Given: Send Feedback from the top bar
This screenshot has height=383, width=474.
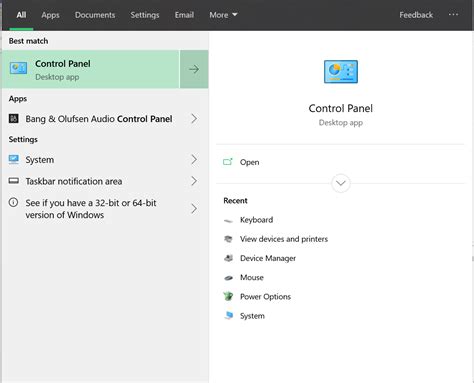Looking at the screenshot, I should (x=416, y=15).
